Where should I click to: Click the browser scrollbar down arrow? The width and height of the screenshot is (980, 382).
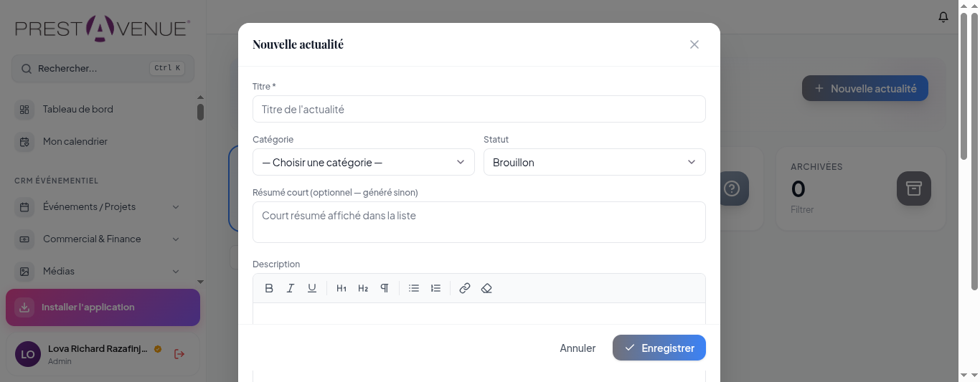tap(974, 376)
